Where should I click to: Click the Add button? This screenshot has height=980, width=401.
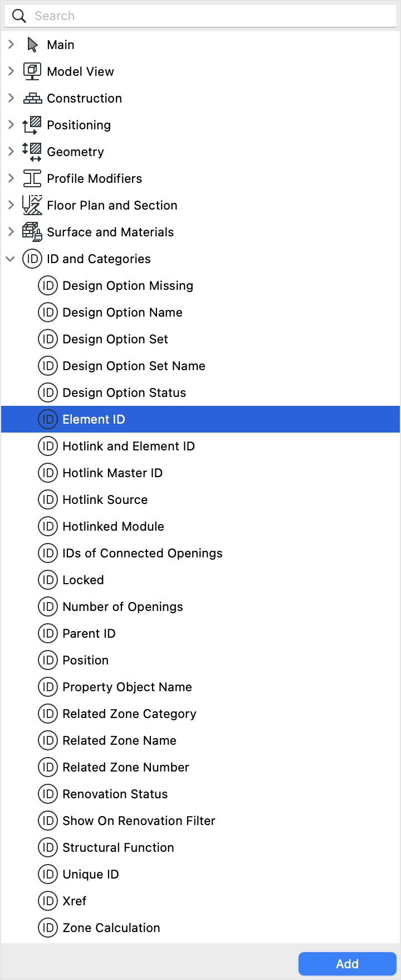tap(348, 964)
